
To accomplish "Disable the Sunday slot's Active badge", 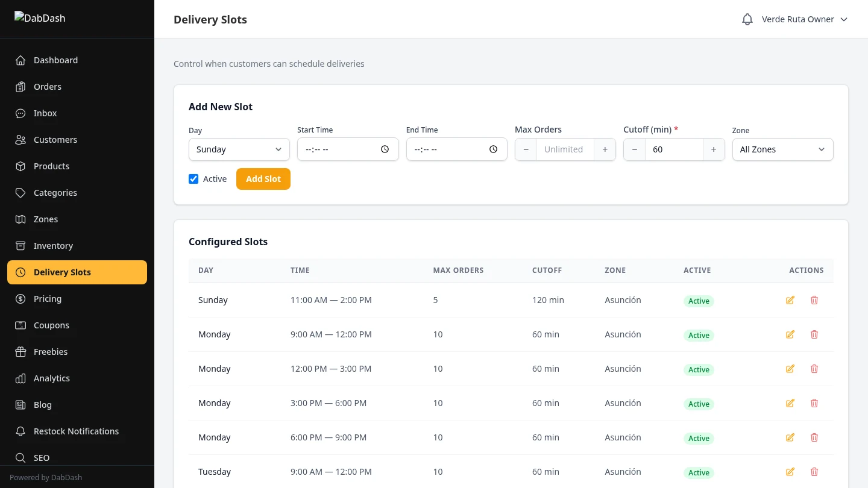I will click(x=699, y=300).
